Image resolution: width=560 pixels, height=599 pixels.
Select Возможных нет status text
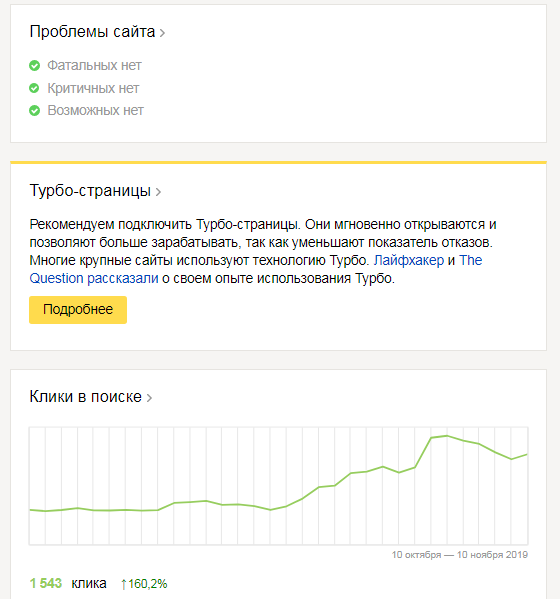pyautogui.click(x=95, y=111)
